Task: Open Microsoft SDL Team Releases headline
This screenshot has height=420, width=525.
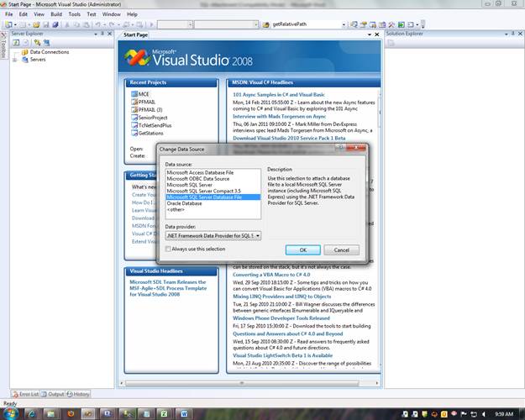Action: tap(168, 288)
